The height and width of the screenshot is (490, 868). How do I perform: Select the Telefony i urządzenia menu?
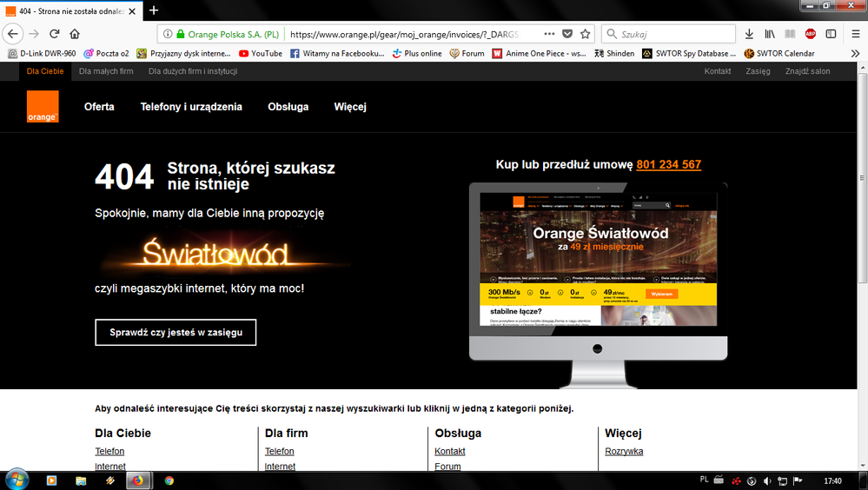191,107
